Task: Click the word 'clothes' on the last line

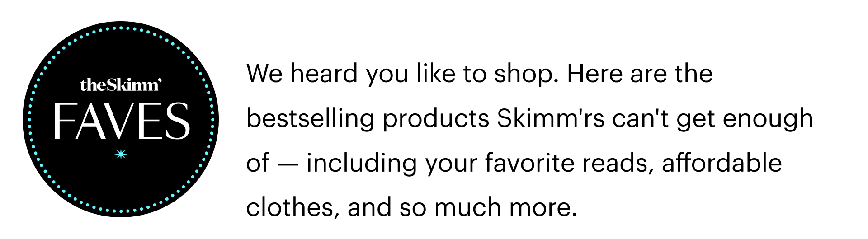Action: 290,208
